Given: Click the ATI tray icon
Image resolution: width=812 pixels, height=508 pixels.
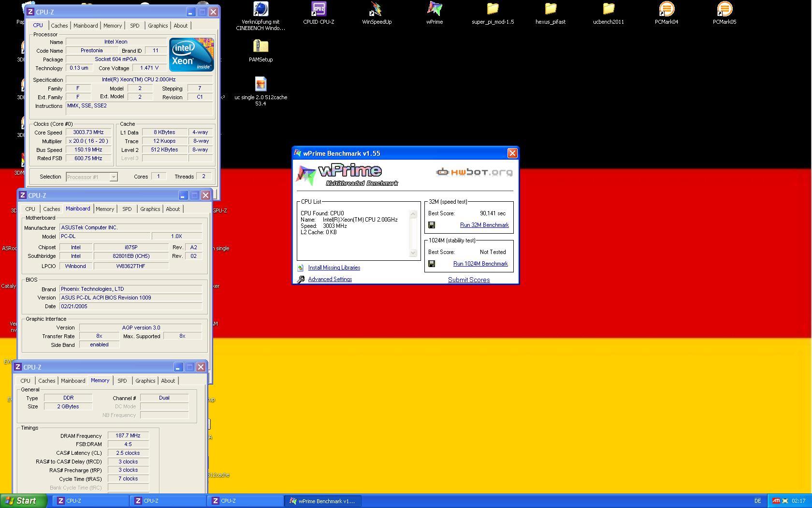Looking at the screenshot, I should pos(776,501).
